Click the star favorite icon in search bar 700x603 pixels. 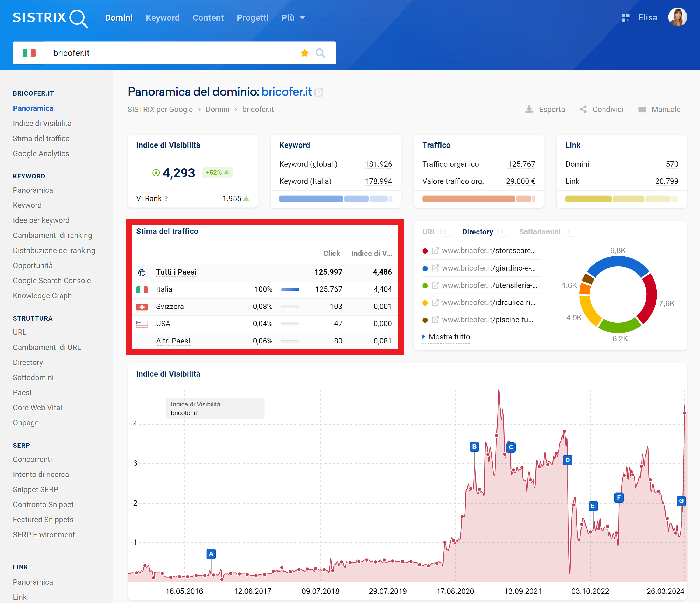pos(305,53)
